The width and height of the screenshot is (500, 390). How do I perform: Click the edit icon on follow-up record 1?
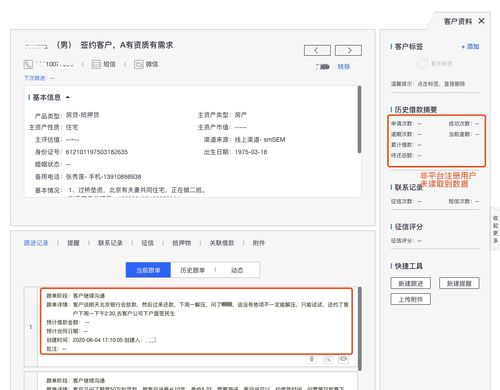[x=328, y=359]
